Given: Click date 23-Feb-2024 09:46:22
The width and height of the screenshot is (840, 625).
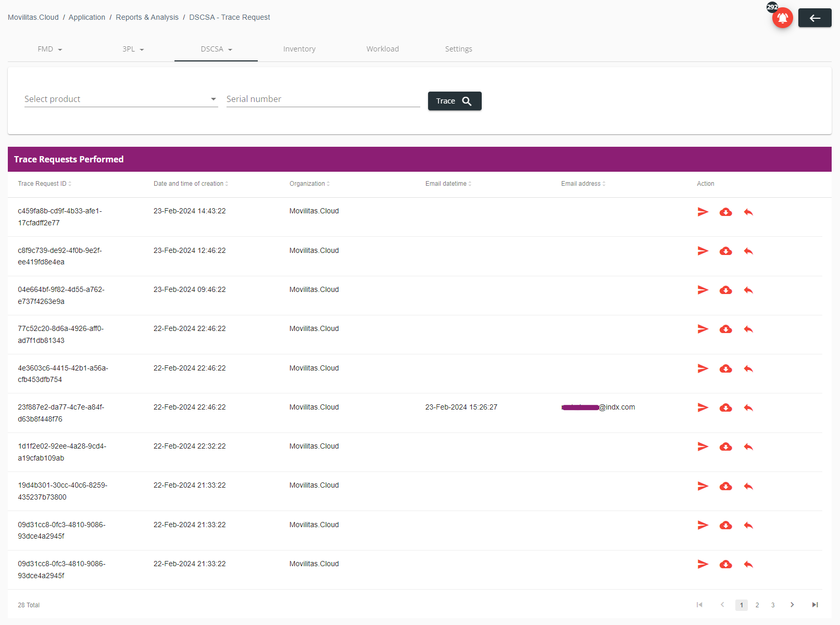Looking at the screenshot, I should pyautogui.click(x=190, y=289).
